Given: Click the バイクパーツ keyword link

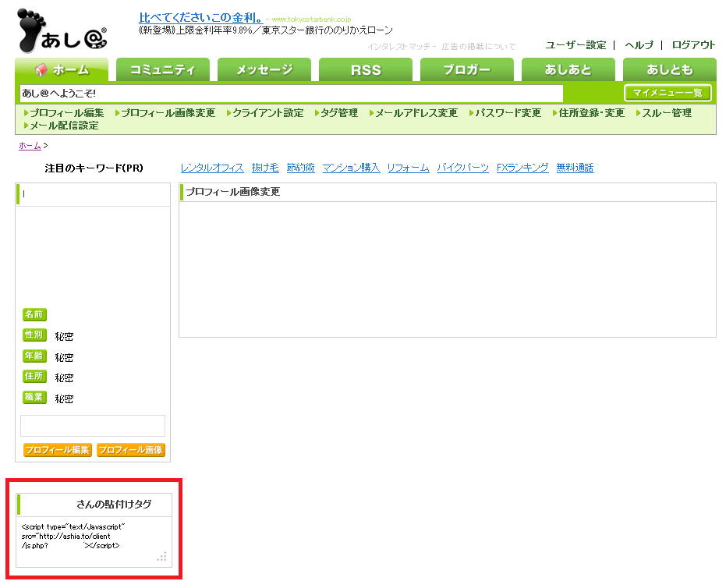Looking at the screenshot, I should coord(463,168).
